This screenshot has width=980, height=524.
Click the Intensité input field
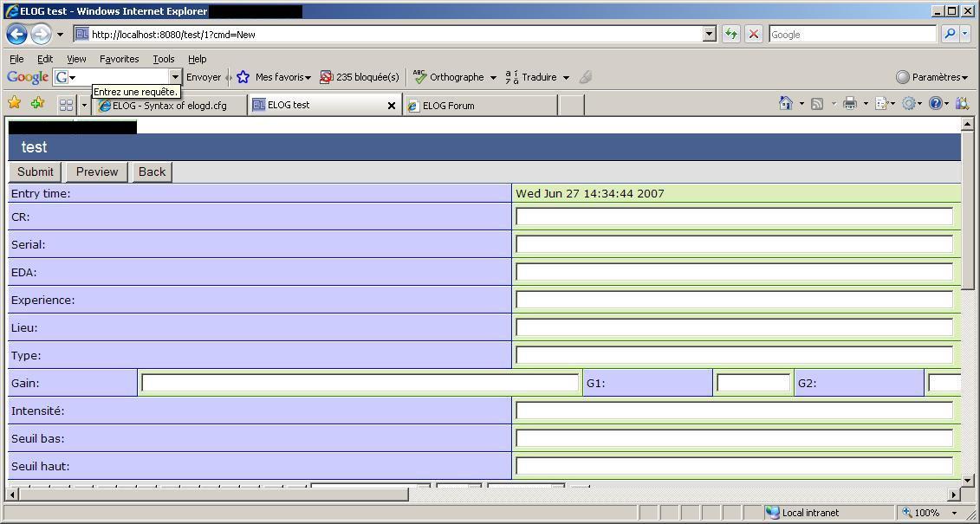click(x=735, y=411)
